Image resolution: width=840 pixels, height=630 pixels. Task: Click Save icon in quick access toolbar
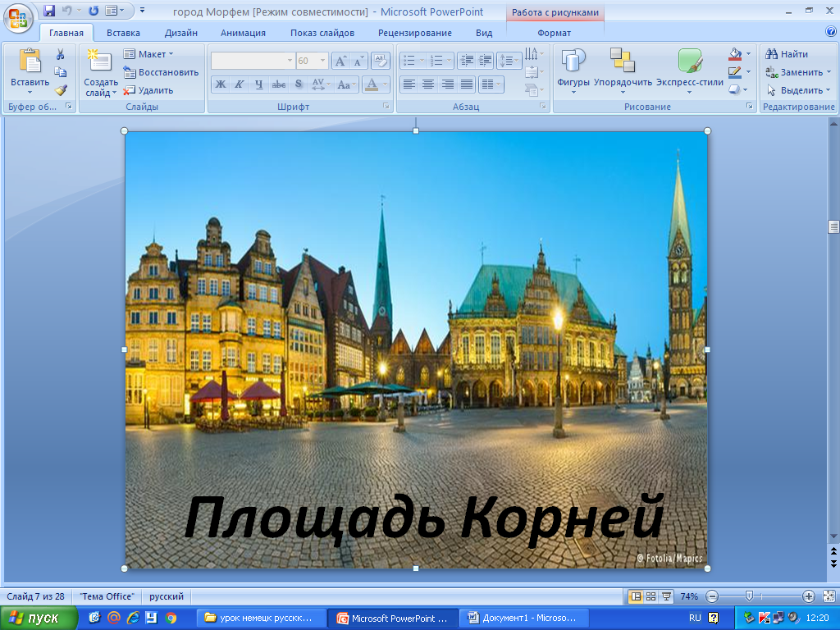(49, 11)
